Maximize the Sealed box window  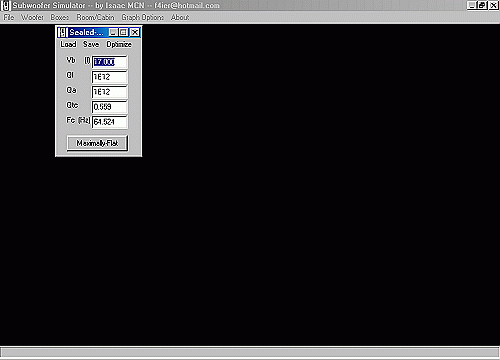point(123,32)
